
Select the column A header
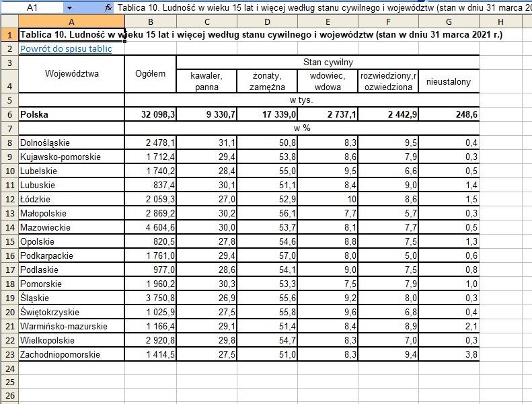click(71, 22)
